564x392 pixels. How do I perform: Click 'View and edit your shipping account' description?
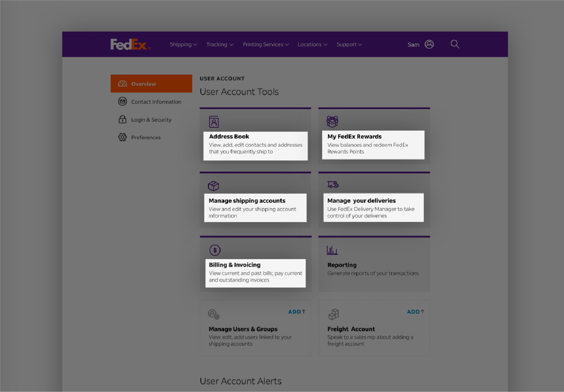[252, 213]
